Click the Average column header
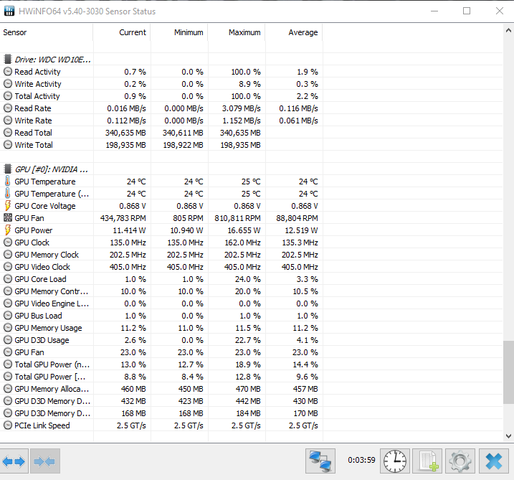 point(294,32)
